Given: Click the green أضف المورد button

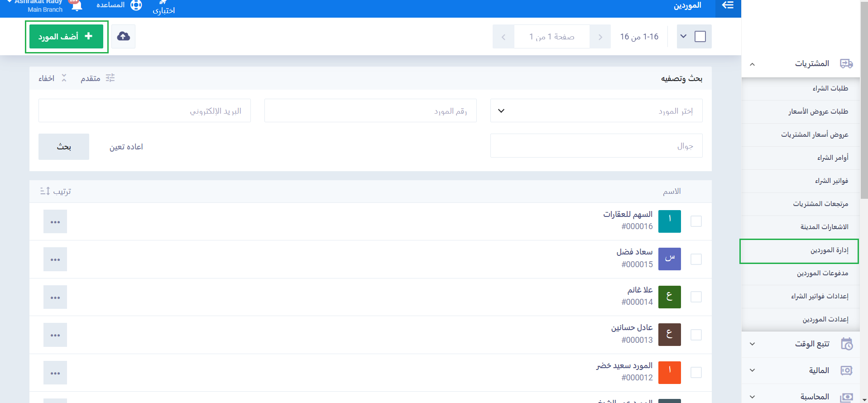Looking at the screenshot, I should click(x=66, y=36).
